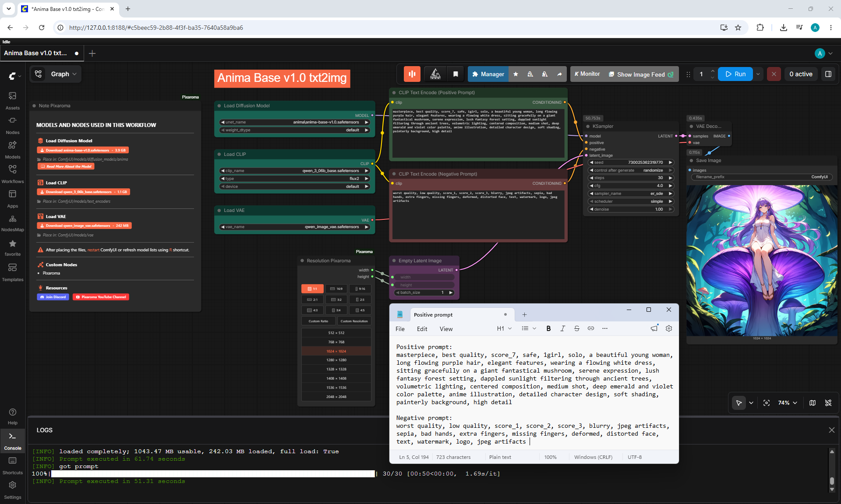The height and width of the screenshot is (504, 841).
Task: Open the File menu in Notepad
Action: point(400,329)
